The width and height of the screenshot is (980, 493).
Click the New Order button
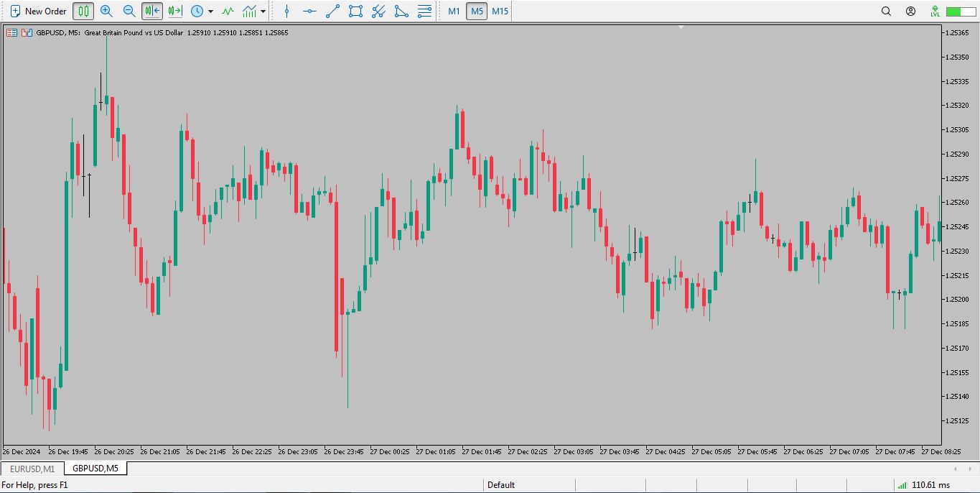click(x=38, y=11)
